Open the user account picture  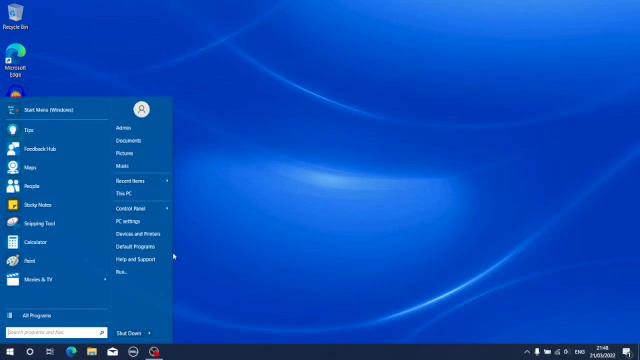[x=142, y=109]
